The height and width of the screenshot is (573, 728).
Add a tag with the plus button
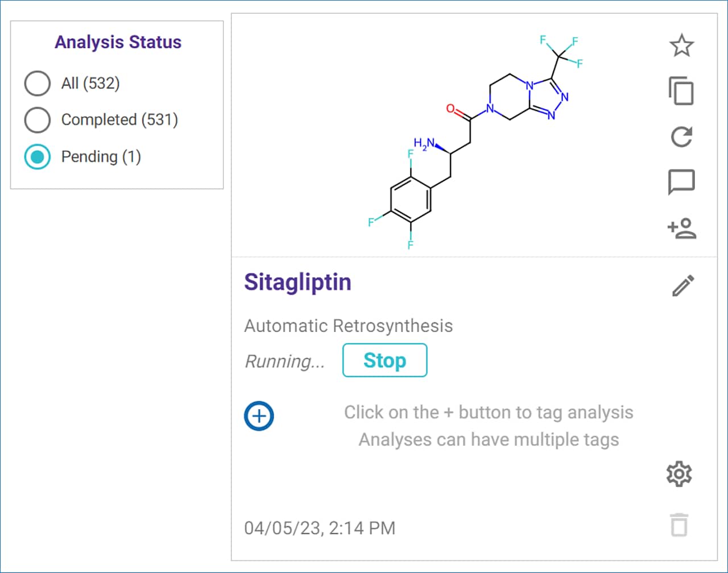point(259,416)
